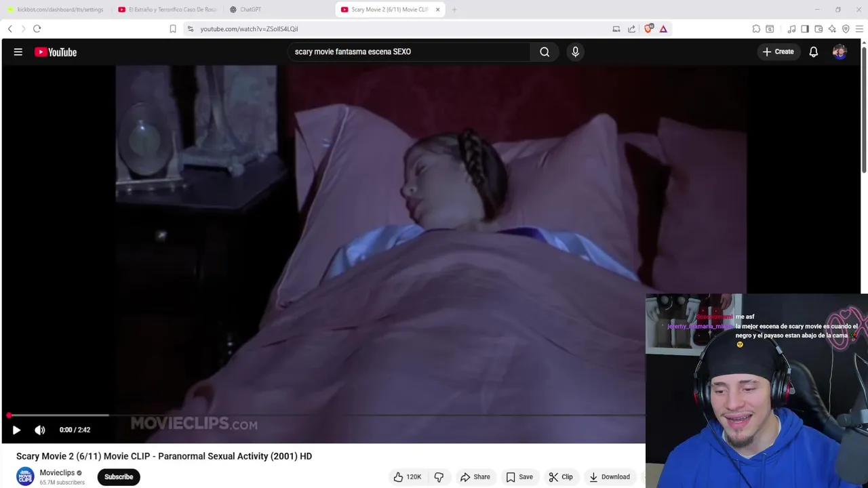
Task: Save video to a playlist
Action: point(519,477)
